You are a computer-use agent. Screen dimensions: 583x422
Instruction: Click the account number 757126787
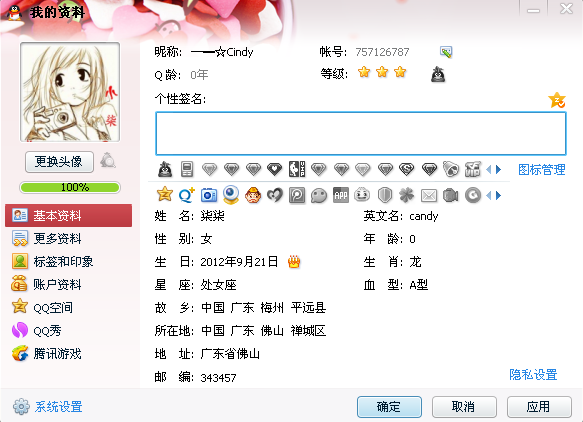tap(382, 52)
